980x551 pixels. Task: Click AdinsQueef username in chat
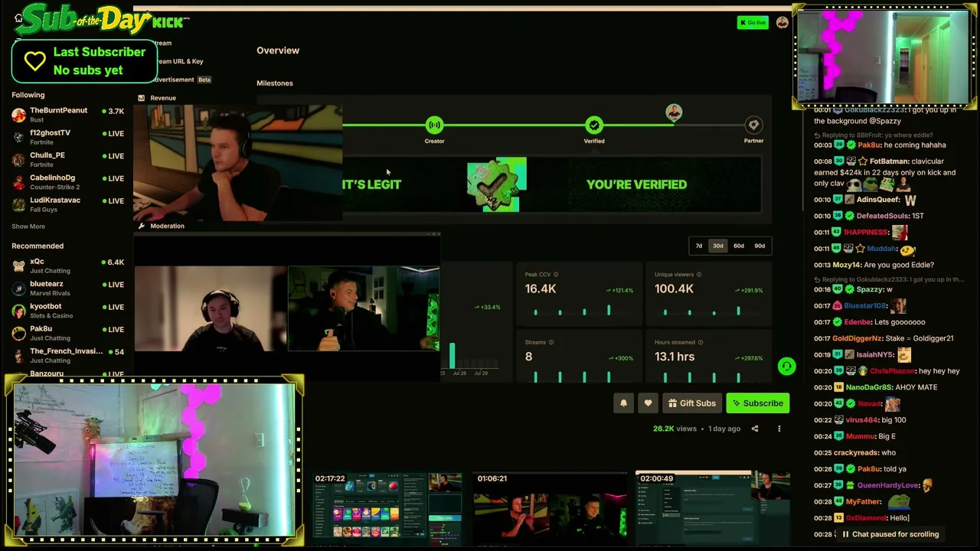click(878, 200)
